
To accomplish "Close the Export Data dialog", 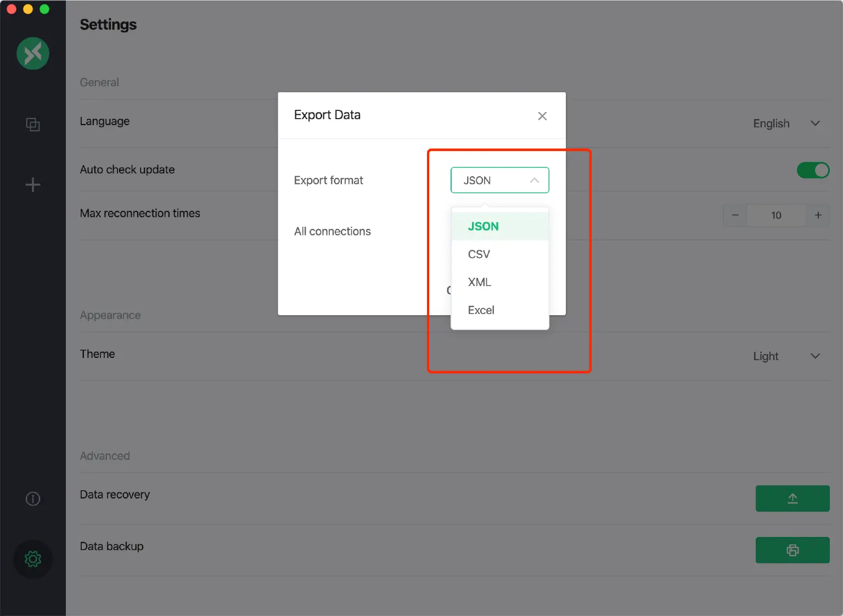I will tap(542, 116).
